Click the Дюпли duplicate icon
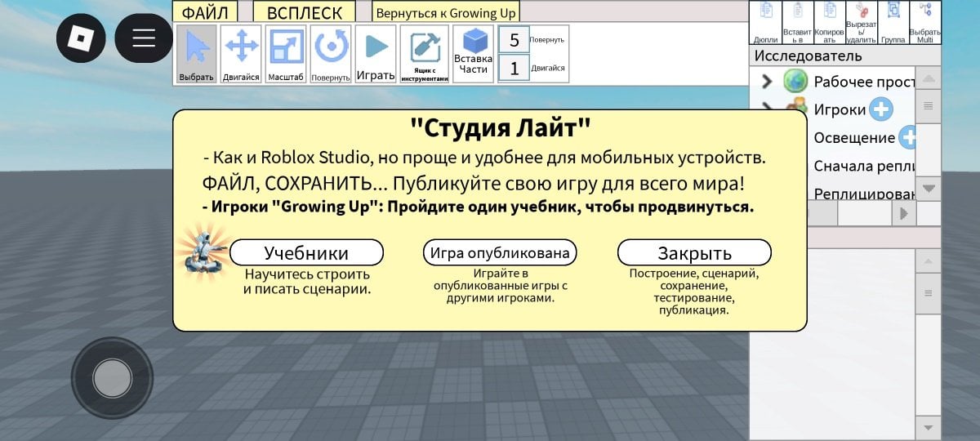980x441 pixels. click(766, 22)
